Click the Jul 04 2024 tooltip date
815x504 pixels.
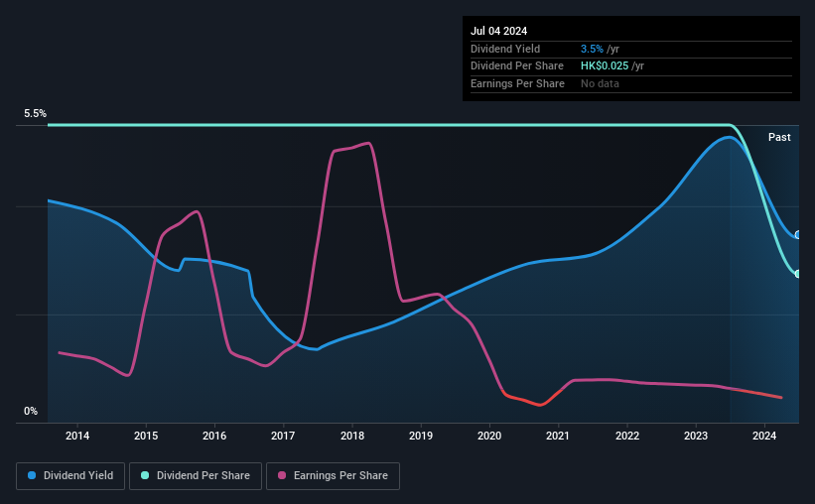499,31
